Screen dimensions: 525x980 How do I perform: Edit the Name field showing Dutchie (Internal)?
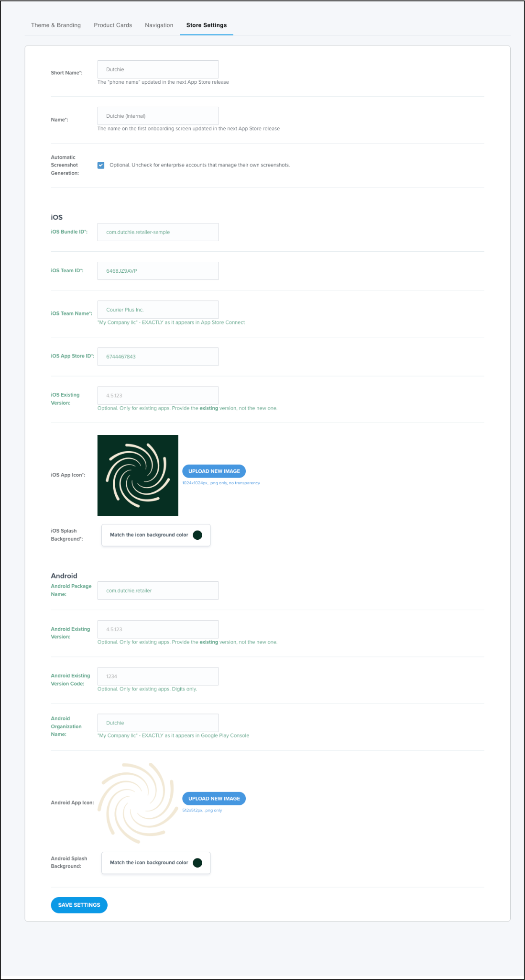click(x=158, y=116)
